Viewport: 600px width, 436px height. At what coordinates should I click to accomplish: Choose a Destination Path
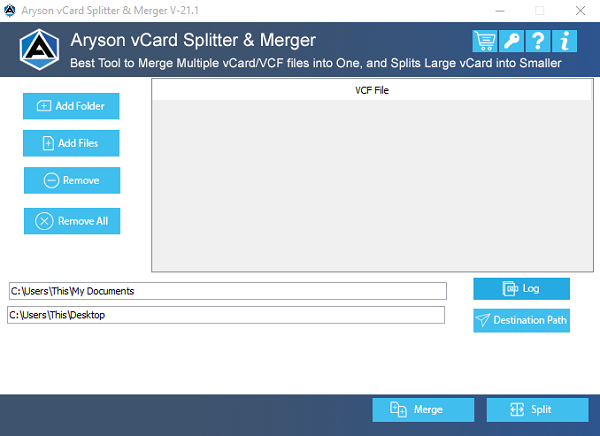pyautogui.click(x=522, y=320)
